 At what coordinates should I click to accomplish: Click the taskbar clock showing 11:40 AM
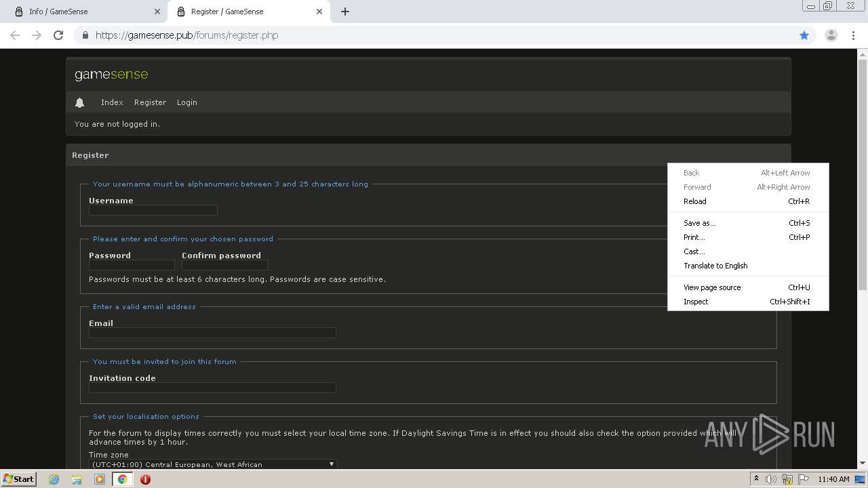coord(833,479)
